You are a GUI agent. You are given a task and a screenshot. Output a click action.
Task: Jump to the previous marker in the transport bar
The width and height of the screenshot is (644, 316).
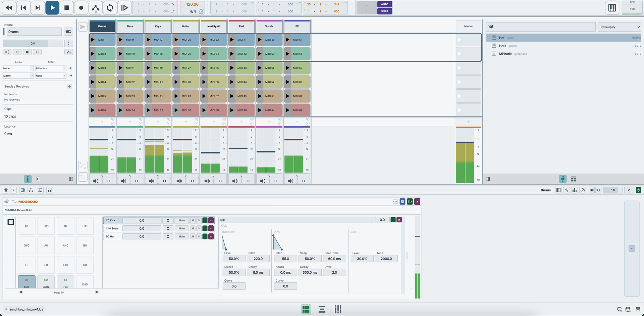(x=23, y=8)
